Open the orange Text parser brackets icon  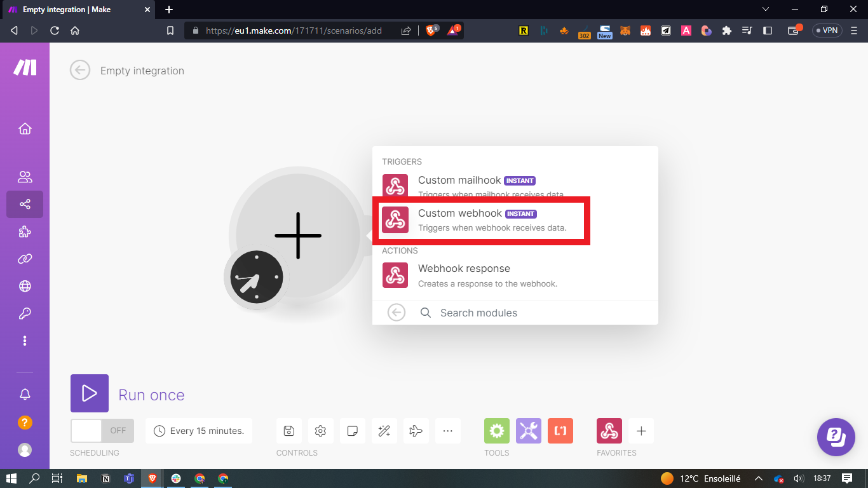pyautogui.click(x=560, y=431)
